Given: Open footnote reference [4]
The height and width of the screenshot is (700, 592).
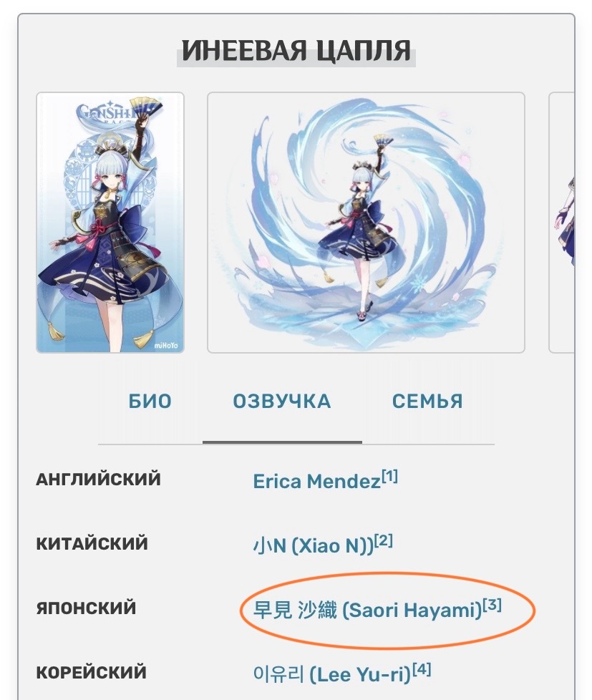Looking at the screenshot, I should [422, 670].
